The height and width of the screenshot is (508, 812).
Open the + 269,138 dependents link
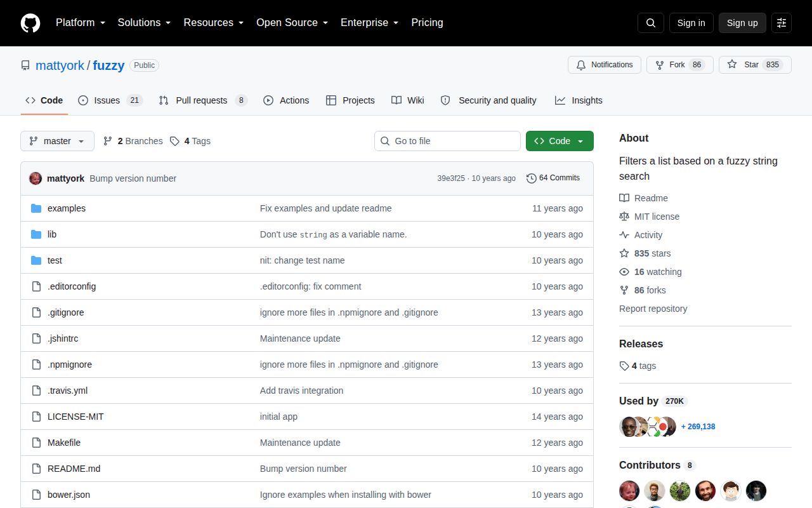[698, 427]
